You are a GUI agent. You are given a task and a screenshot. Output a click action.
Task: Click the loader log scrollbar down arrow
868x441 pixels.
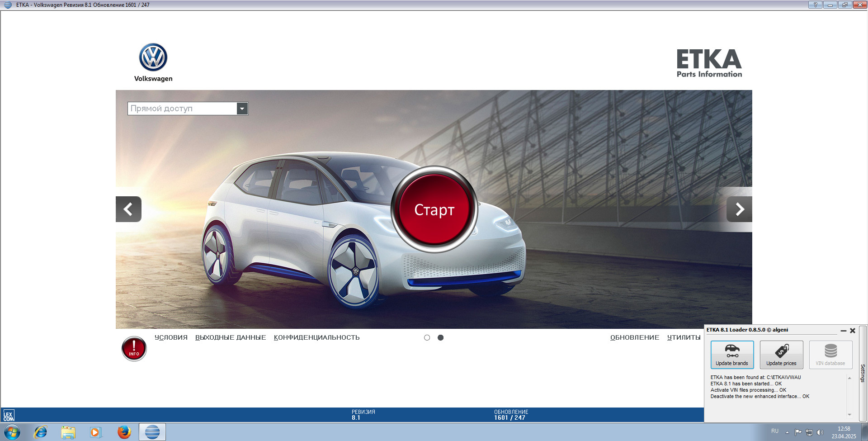(x=849, y=414)
